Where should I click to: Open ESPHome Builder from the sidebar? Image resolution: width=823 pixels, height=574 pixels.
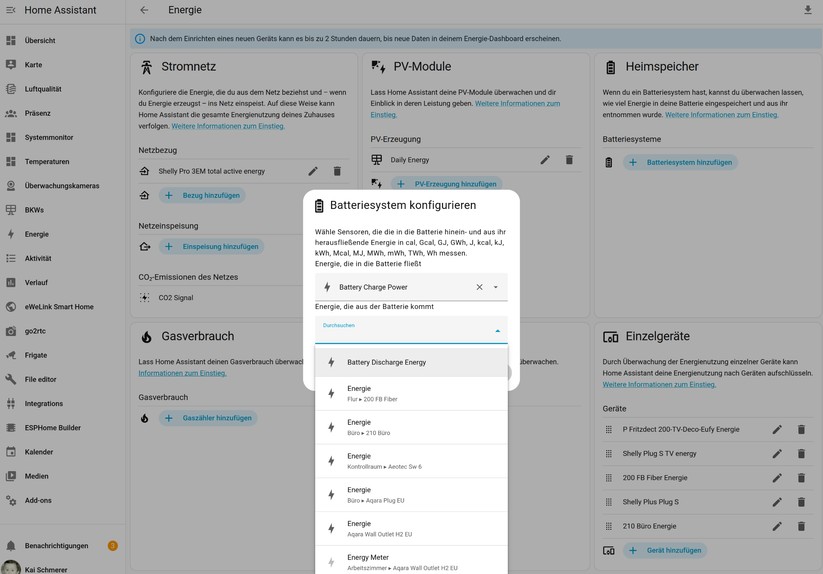click(53, 428)
